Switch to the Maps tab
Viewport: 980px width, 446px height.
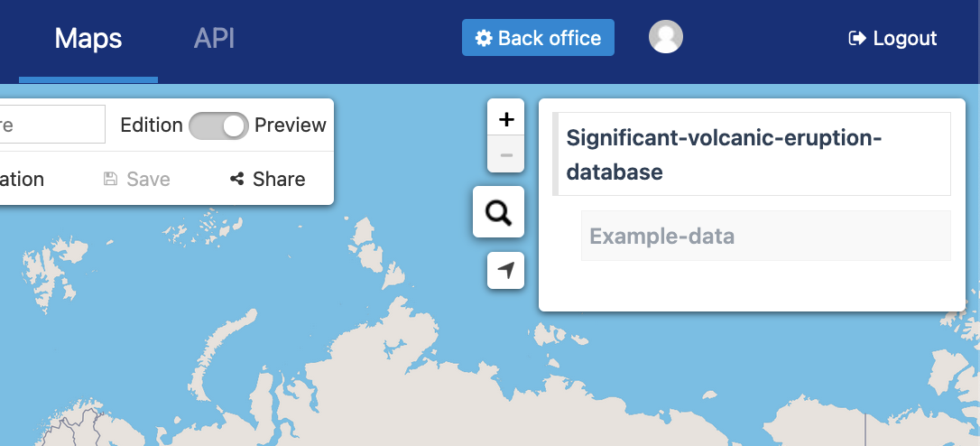88,38
